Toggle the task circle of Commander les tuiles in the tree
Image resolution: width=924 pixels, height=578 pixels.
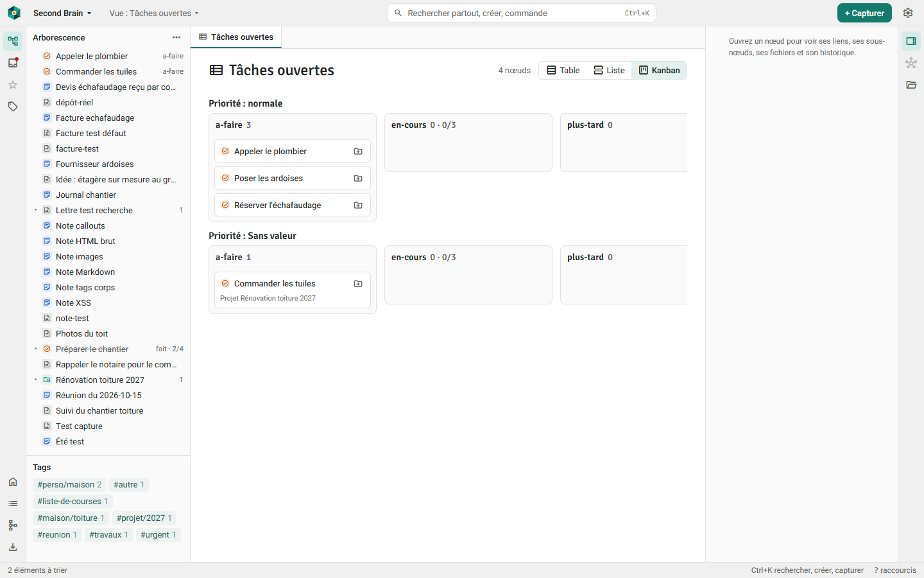coord(47,72)
